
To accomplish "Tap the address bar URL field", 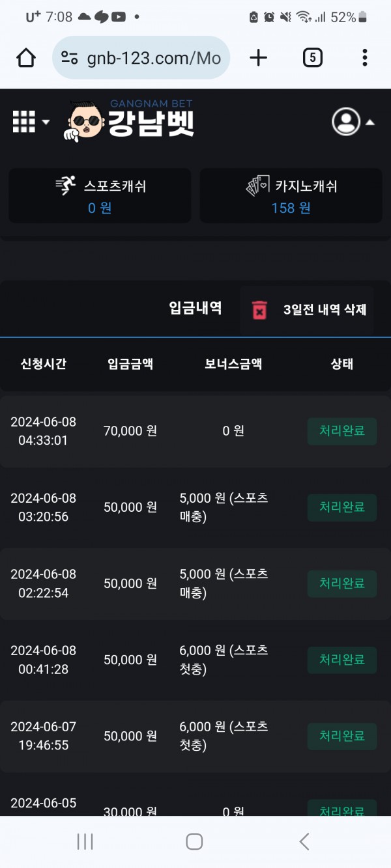I will (153, 58).
